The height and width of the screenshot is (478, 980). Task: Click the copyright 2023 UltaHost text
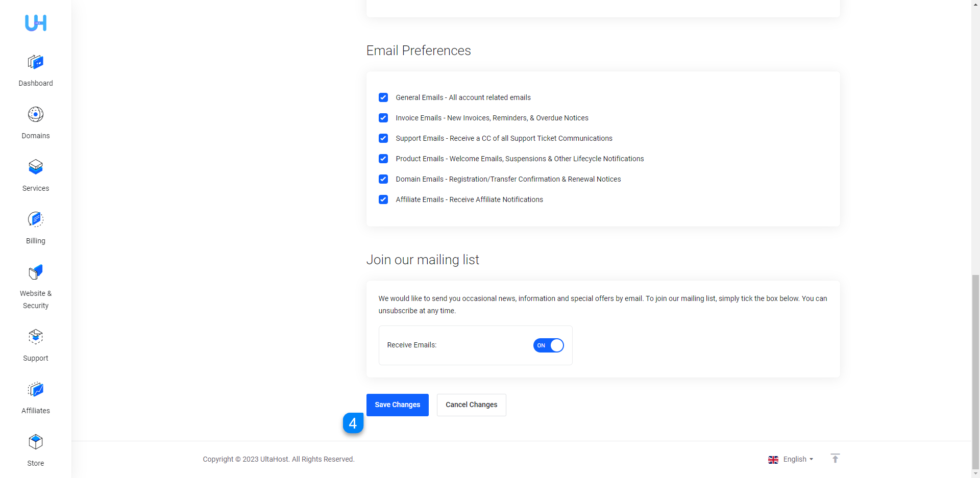click(x=279, y=459)
